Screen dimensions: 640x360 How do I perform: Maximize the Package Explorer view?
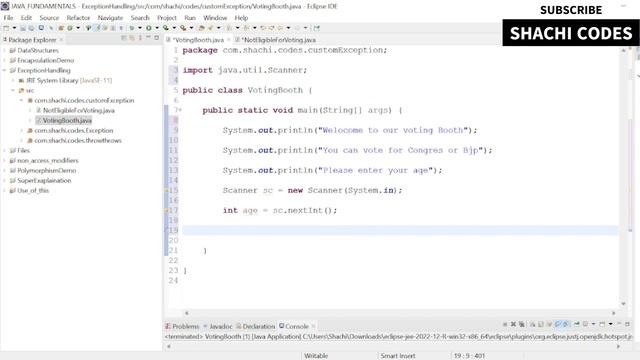[x=157, y=38]
